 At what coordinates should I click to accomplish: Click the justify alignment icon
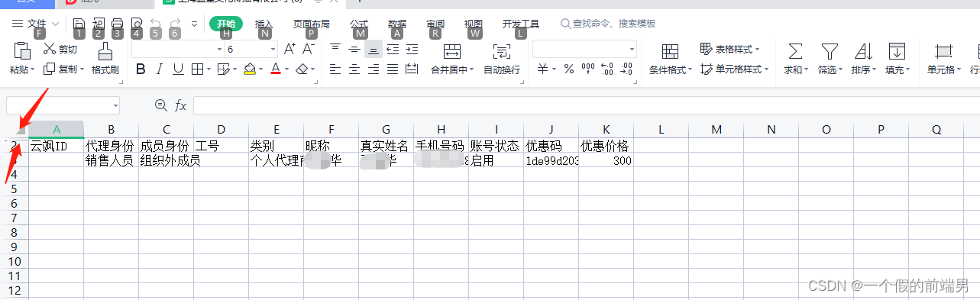393,69
